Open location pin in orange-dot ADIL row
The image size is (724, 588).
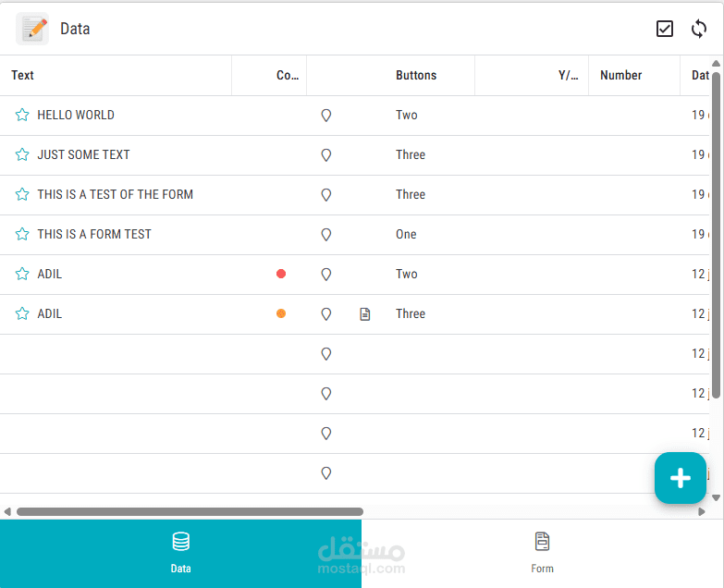[326, 313]
